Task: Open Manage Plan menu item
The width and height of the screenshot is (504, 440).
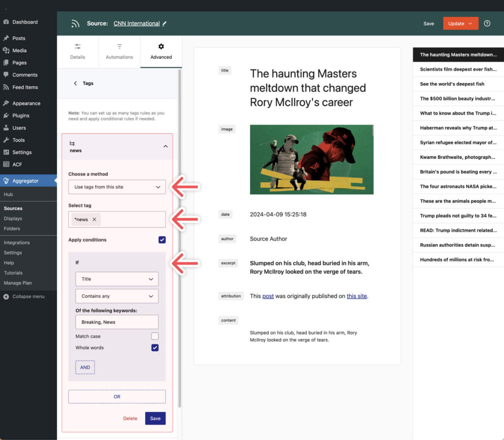Action: click(x=18, y=283)
